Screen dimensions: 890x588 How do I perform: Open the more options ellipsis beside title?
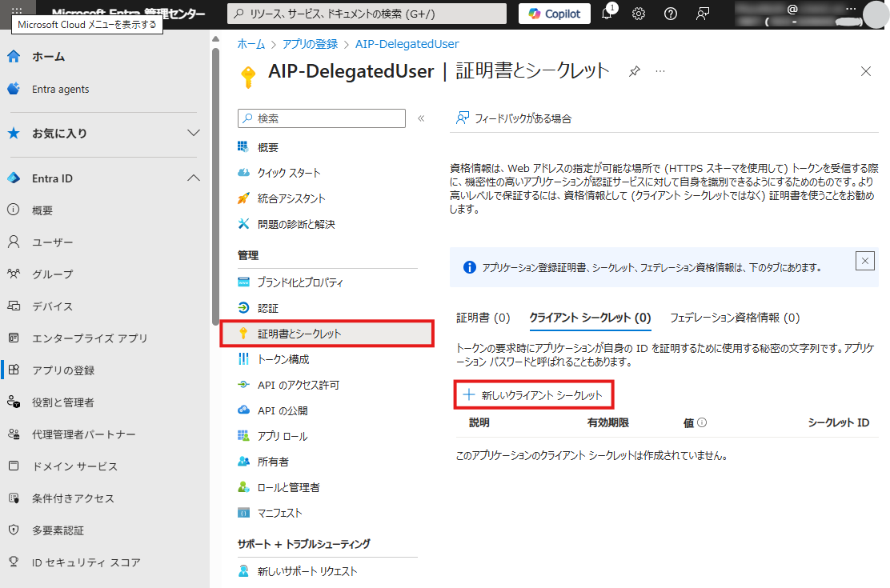tap(660, 71)
